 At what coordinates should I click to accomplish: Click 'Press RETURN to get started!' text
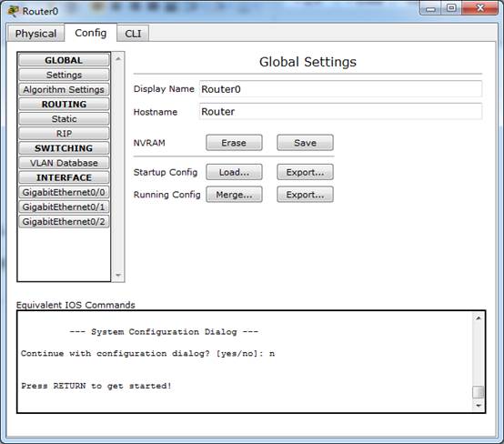pos(96,386)
